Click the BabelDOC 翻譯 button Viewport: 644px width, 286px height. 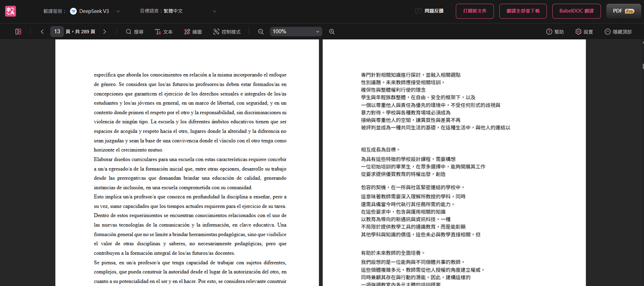577,11
